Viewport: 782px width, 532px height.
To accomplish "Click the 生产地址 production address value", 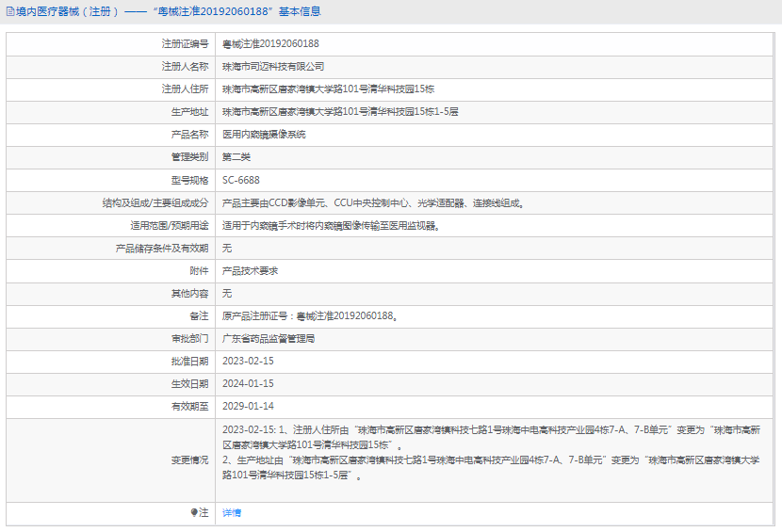I will (x=340, y=112).
